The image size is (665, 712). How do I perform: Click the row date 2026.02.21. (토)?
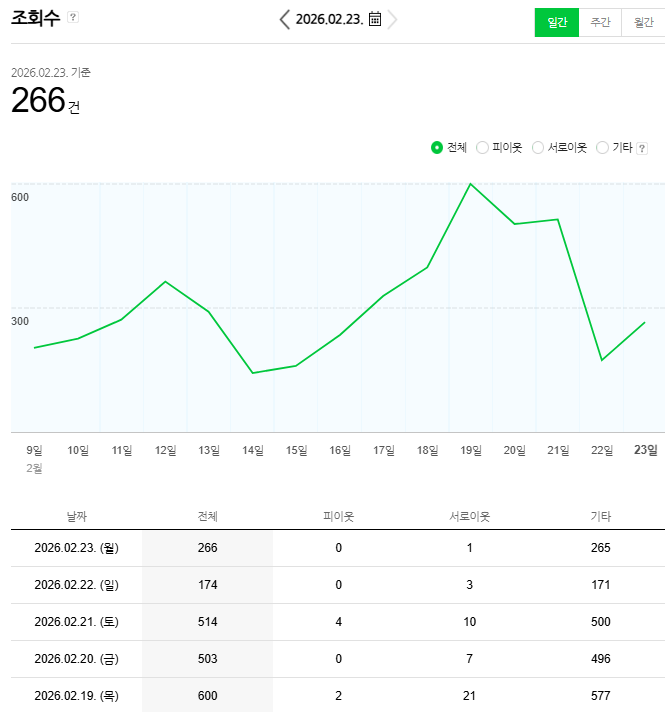pos(76,622)
